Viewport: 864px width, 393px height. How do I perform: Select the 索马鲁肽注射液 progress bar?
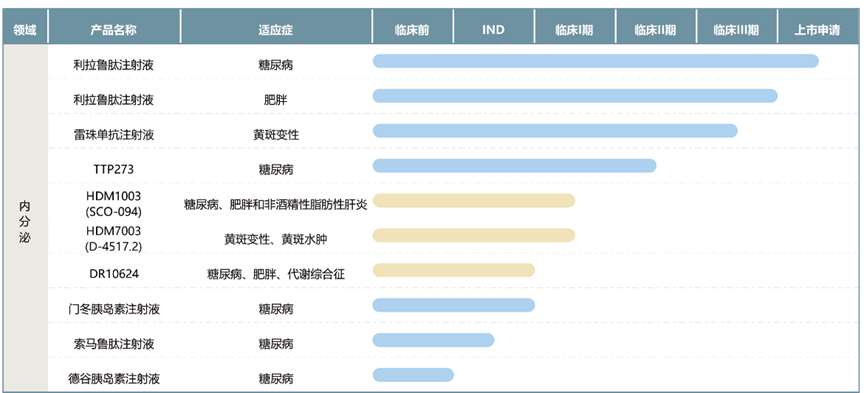(433, 340)
